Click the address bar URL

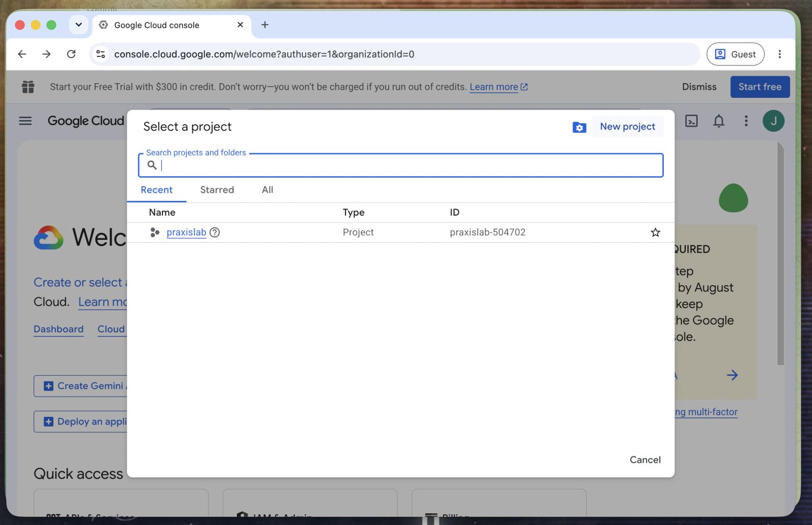point(264,54)
